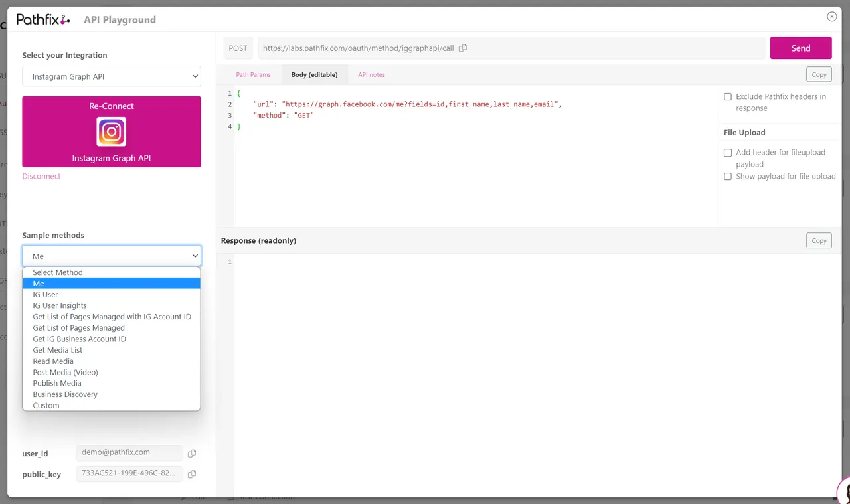Screen dimensions: 850x504
Task: Copy the request body with the Copy button
Action: (x=818, y=74)
